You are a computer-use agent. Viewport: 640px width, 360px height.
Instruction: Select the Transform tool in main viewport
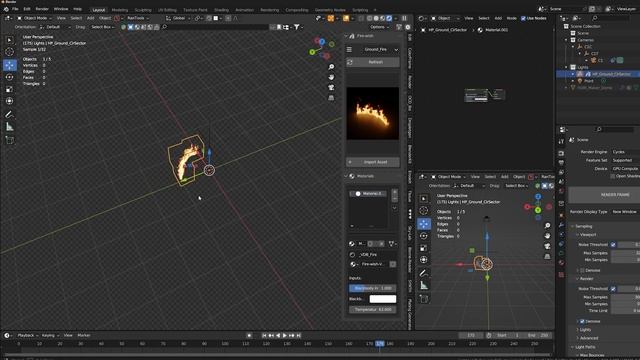9,101
